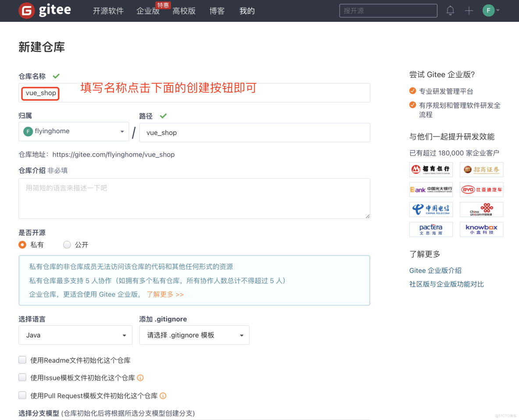Click the 比亚迪汽车 company logo
The width and height of the screenshot is (519, 420).
(481, 189)
